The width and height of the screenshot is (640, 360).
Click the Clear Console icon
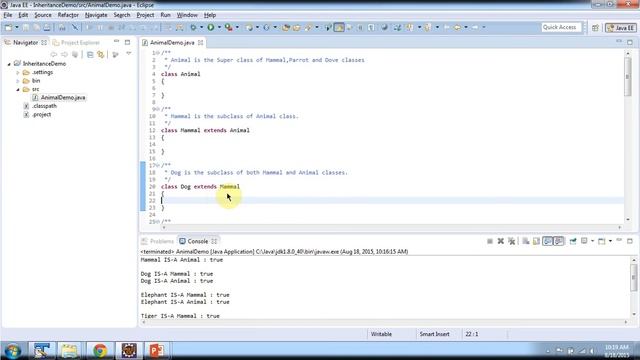(526, 241)
